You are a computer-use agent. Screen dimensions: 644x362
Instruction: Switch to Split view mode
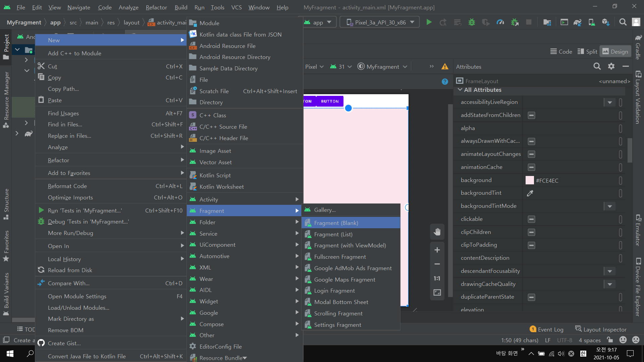click(587, 51)
